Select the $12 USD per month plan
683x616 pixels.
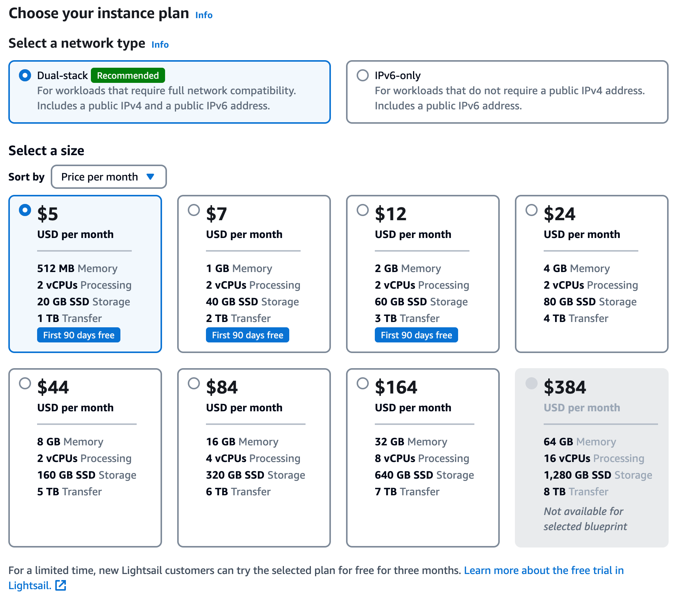(x=363, y=210)
